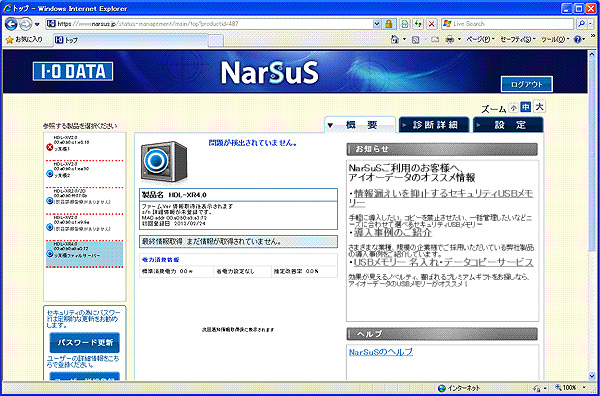The width and height of the screenshot is (600, 396).
Task: Click the security lock icon
Action: tap(388, 24)
